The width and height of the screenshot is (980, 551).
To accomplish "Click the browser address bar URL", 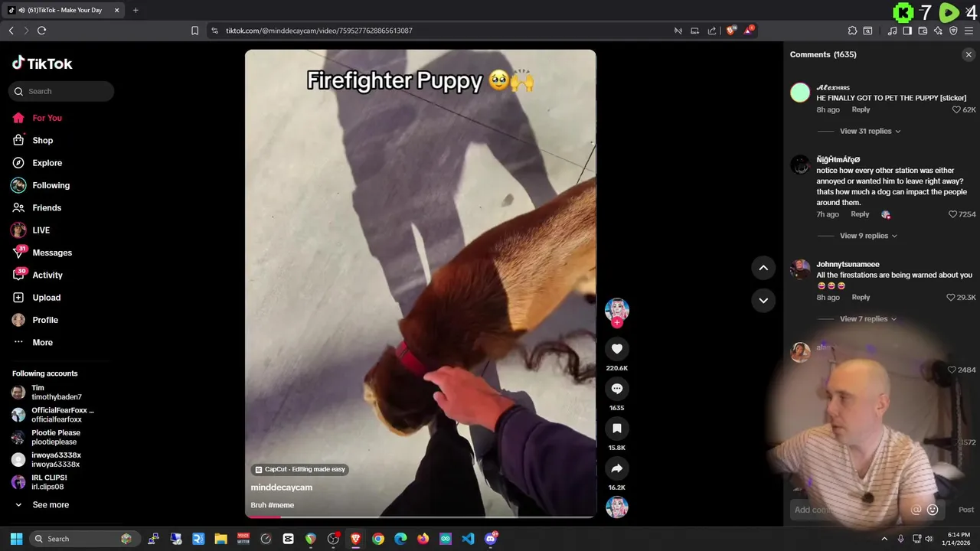I will coord(319,31).
